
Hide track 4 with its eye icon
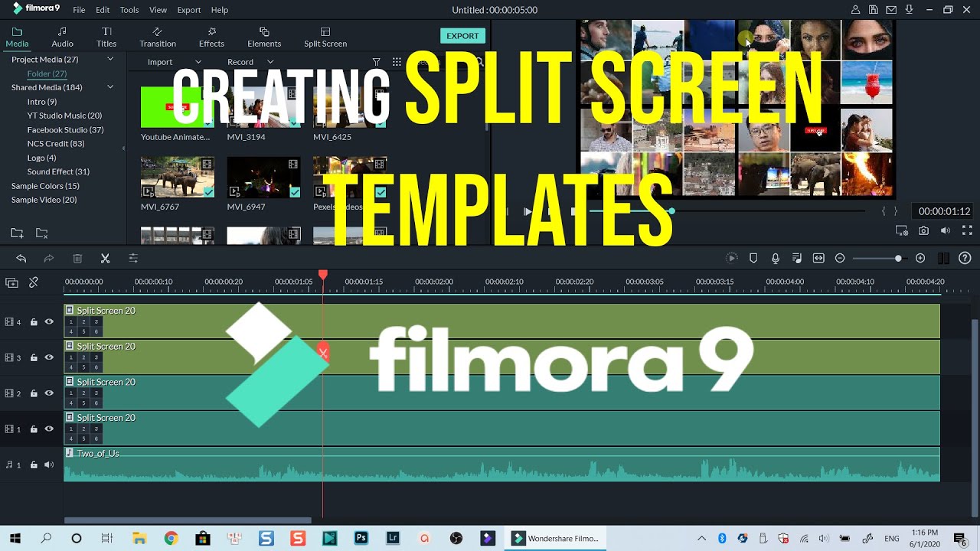[x=49, y=322]
